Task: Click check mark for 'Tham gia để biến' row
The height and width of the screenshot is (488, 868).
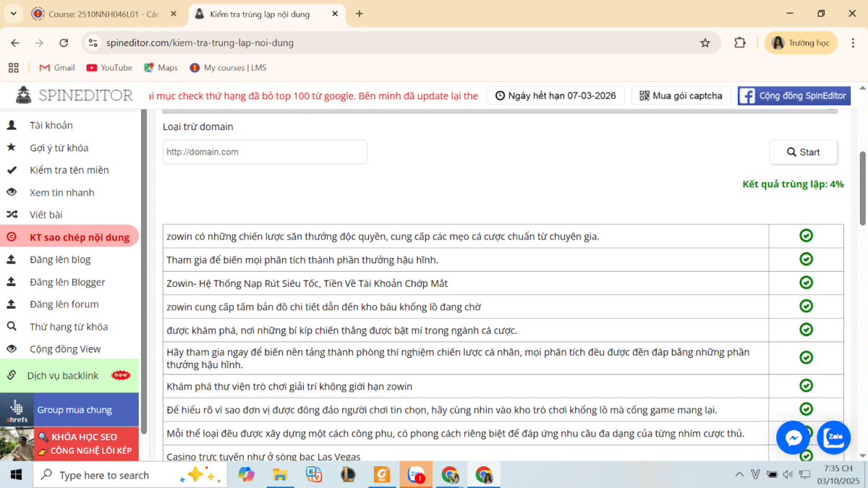Action: pyautogui.click(x=806, y=259)
